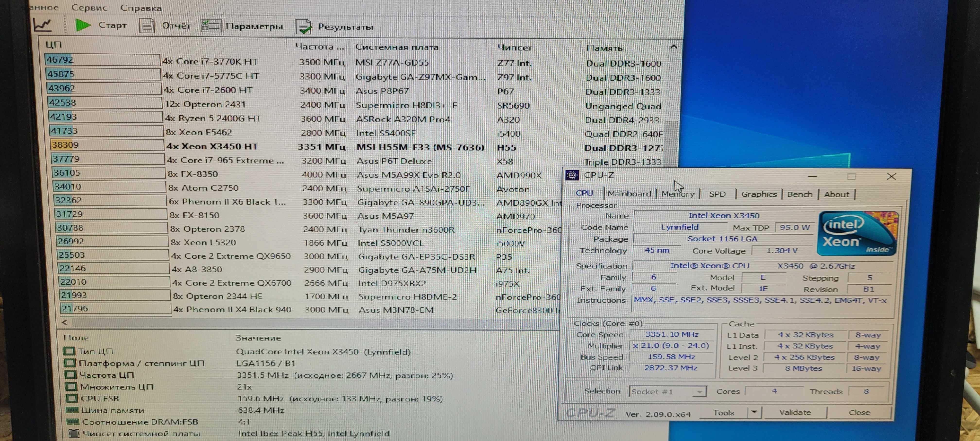This screenshot has width=980, height=441.
Task: Click the Соотношение DRAM:FSB memory icon
Action: 73,421
